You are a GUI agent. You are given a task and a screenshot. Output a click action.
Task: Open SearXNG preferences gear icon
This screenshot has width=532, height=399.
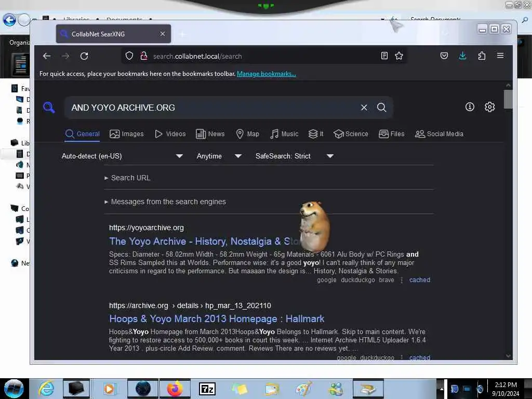click(489, 107)
